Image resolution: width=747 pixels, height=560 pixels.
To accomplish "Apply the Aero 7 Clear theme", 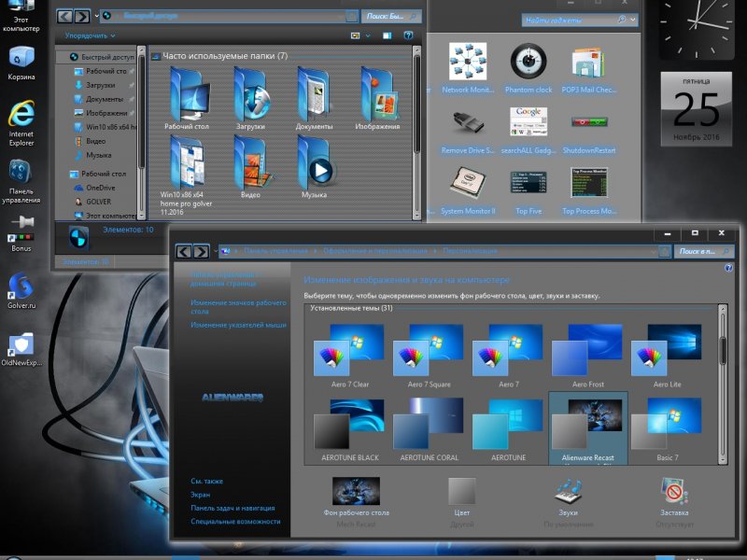I will pyautogui.click(x=349, y=357).
